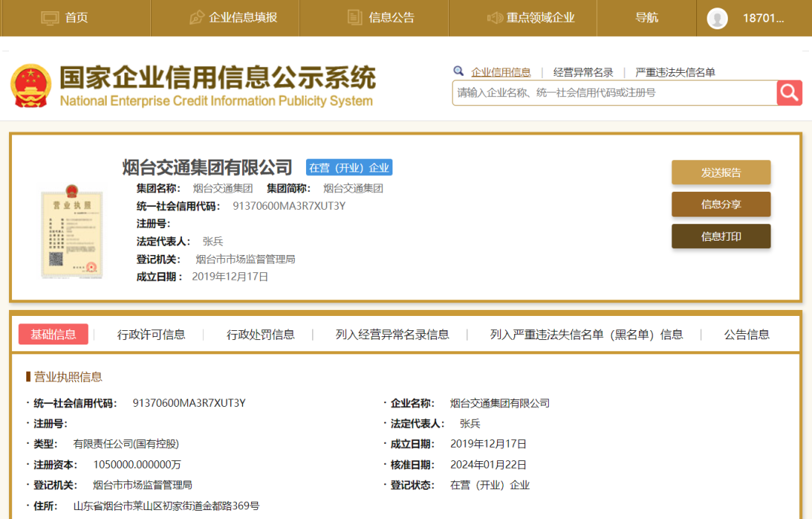Click the 信息分享 button

coord(720,205)
